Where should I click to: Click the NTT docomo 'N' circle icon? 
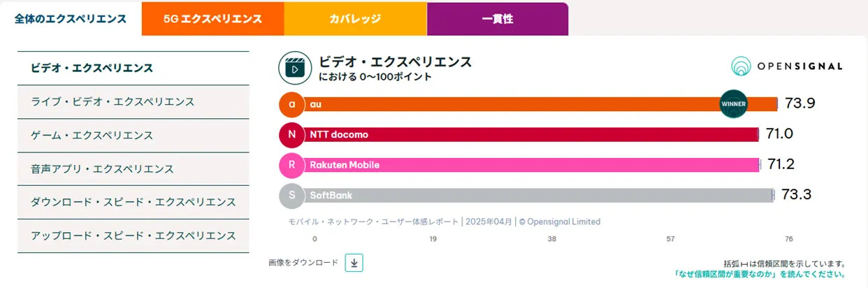click(291, 134)
